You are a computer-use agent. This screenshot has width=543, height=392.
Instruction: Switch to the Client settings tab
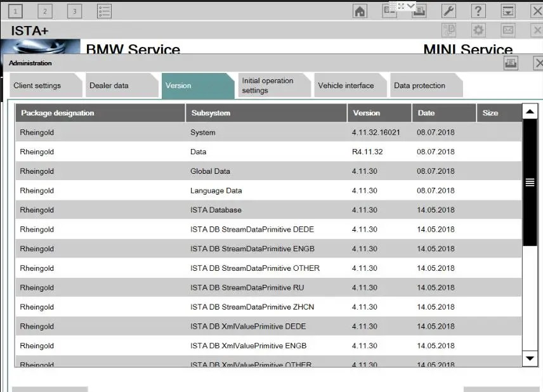coord(46,86)
